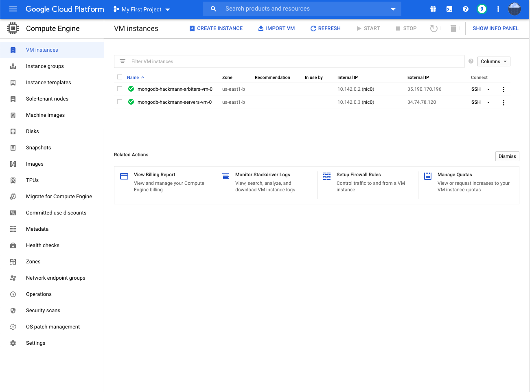This screenshot has width=532, height=392.
Task: Open the My First Project selector
Action: coord(142,9)
